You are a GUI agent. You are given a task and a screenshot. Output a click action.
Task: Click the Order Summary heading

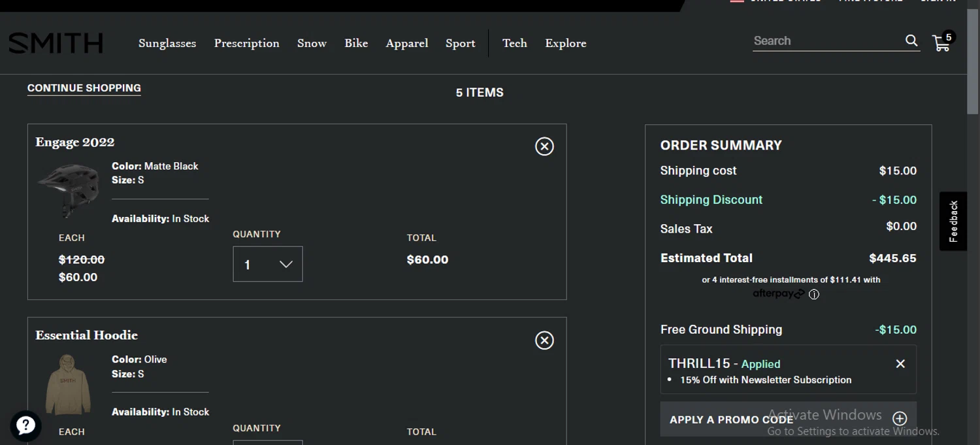(721, 145)
